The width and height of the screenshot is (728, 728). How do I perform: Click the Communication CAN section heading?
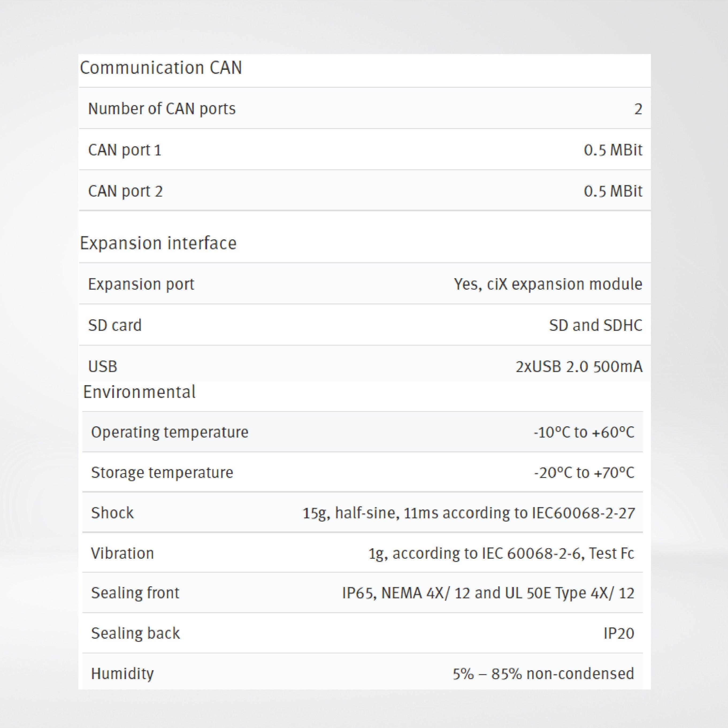(x=161, y=68)
